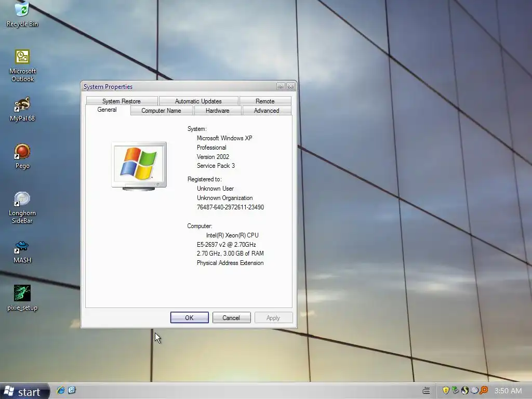Click the 'Professional' edition text
This screenshot has width=532, height=399.
211,148
